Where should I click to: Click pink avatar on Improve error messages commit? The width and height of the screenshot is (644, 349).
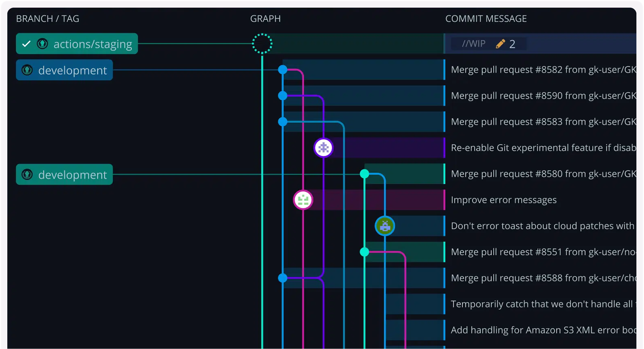coord(303,200)
